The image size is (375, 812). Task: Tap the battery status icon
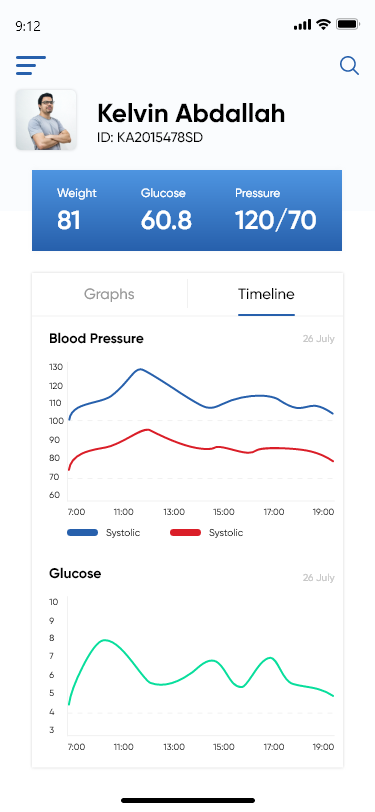(x=348, y=24)
